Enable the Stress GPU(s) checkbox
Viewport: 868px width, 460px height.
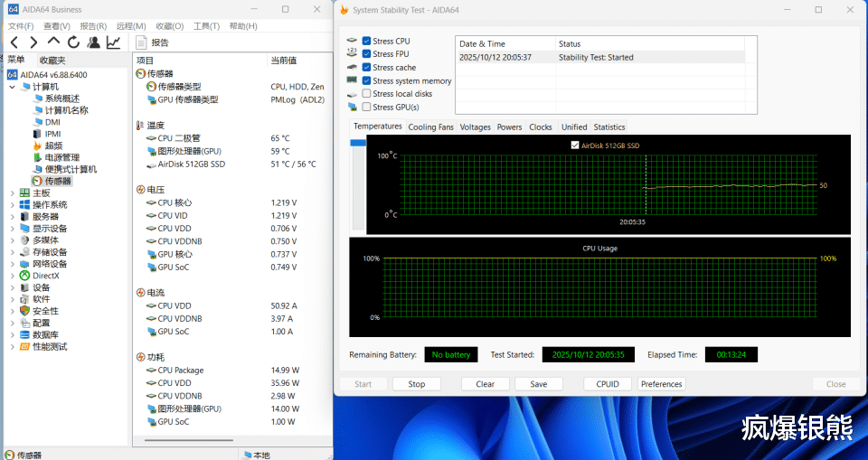[x=366, y=107]
